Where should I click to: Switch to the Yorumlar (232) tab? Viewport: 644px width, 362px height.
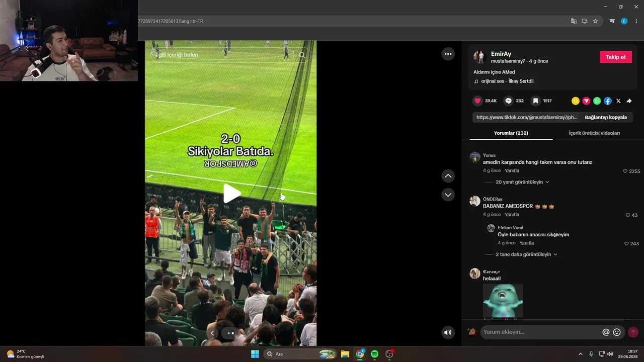point(511,133)
